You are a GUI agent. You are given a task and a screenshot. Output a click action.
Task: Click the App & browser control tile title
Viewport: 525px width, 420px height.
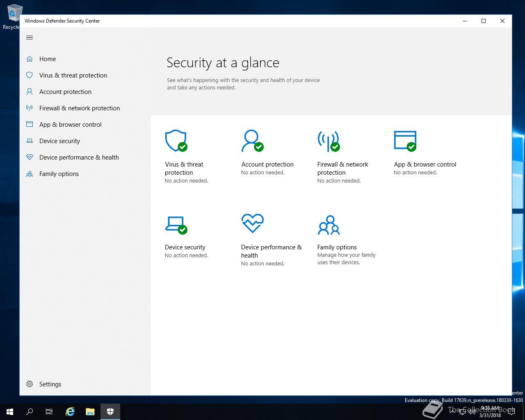[425, 164]
